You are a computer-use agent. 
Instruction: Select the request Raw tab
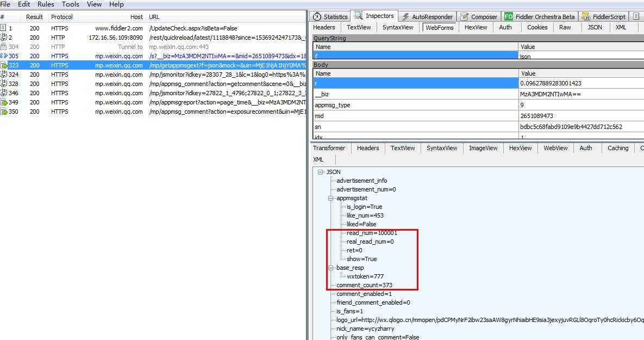[565, 27]
